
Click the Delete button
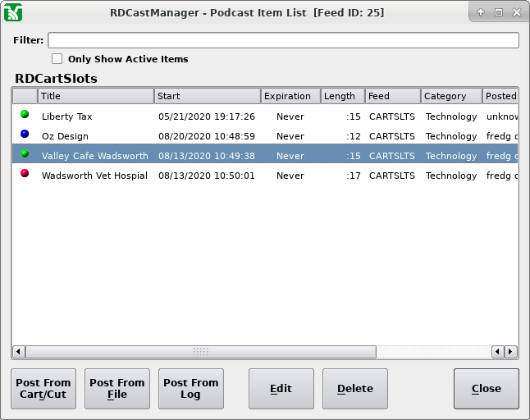pyautogui.click(x=355, y=389)
